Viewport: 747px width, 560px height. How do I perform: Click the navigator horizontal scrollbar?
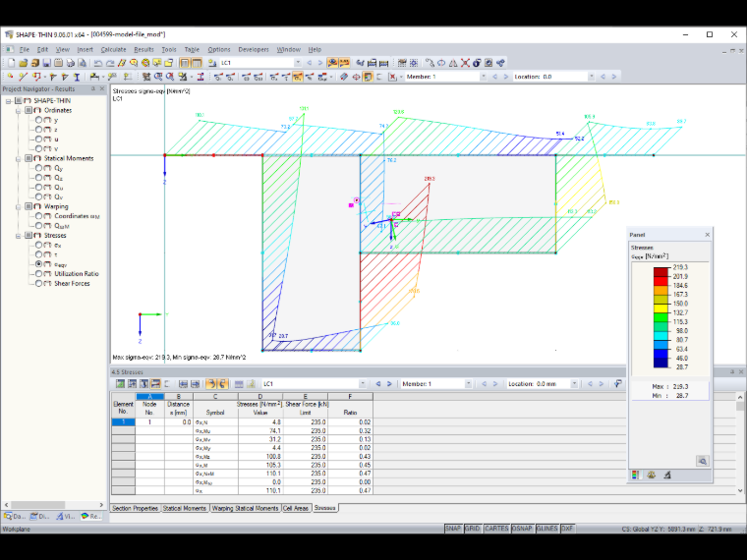tap(53, 505)
